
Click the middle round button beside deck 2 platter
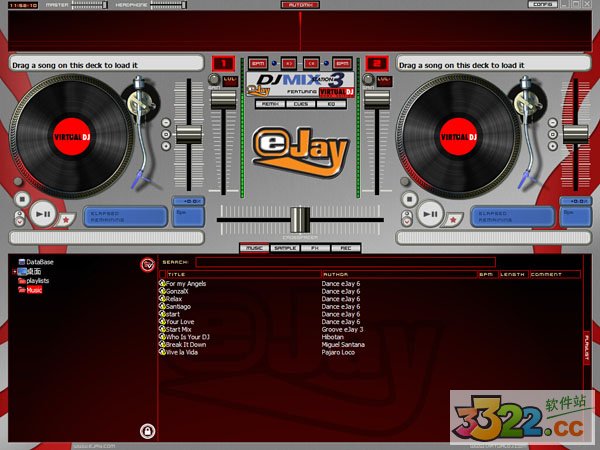click(x=553, y=134)
